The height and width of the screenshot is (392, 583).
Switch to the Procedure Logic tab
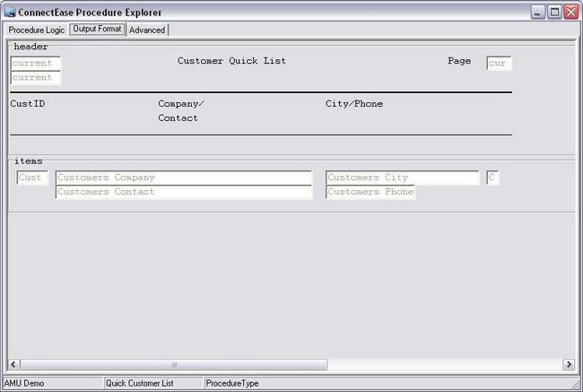[x=36, y=30]
